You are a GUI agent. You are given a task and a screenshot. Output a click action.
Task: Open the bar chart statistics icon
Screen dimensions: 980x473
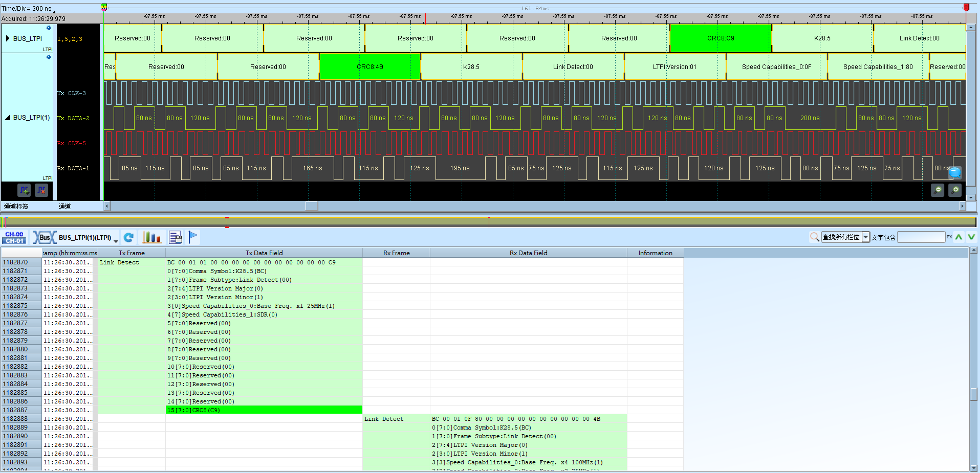pyautogui.click(x=151, y=237)
